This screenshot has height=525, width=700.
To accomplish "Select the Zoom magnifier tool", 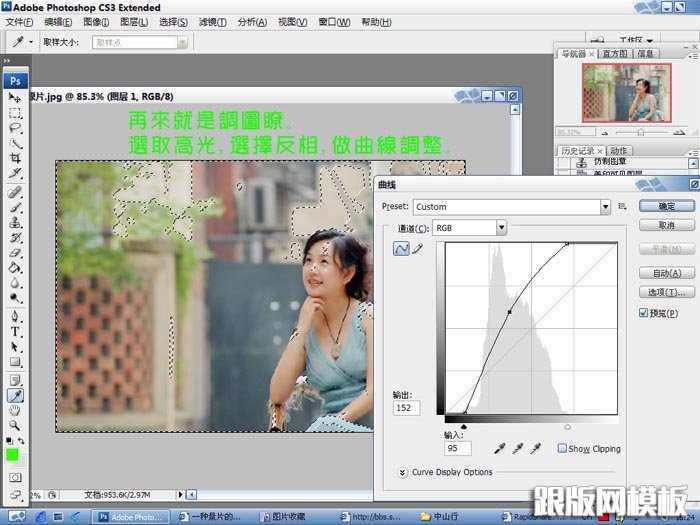I will 15,424.
